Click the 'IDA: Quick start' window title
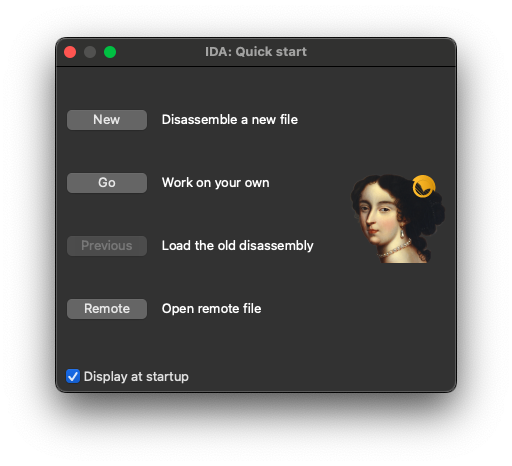512x466 pixels. click(x=256, y=52)
